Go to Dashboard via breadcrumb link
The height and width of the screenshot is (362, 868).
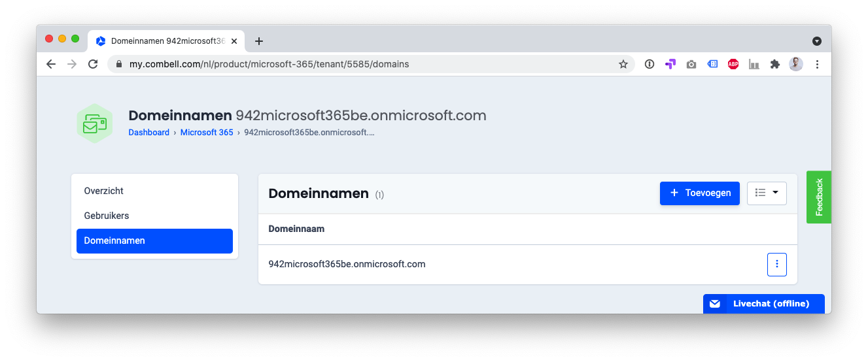[x=148, y=133]
